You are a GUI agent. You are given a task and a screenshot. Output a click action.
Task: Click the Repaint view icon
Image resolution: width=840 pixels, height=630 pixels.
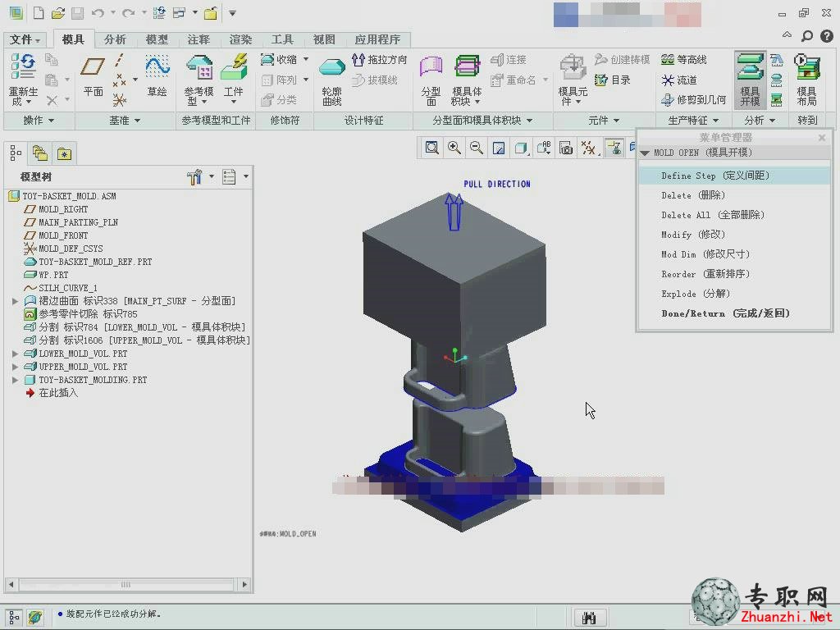click(x=498, y=148)
